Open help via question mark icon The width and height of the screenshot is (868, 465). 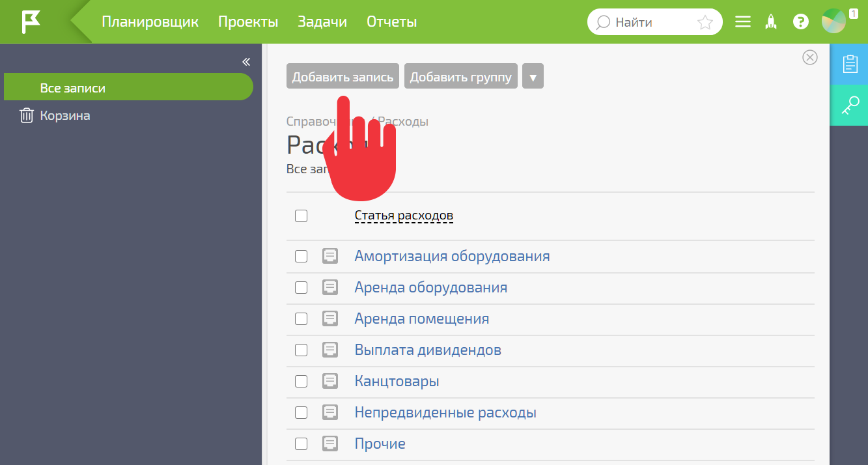coord(801,22)
